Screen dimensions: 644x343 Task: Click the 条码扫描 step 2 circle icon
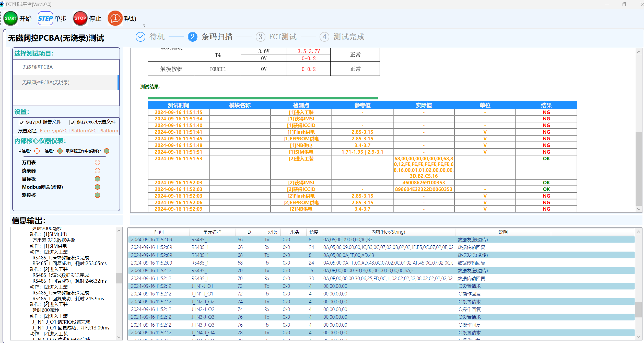tap(193, 37)
